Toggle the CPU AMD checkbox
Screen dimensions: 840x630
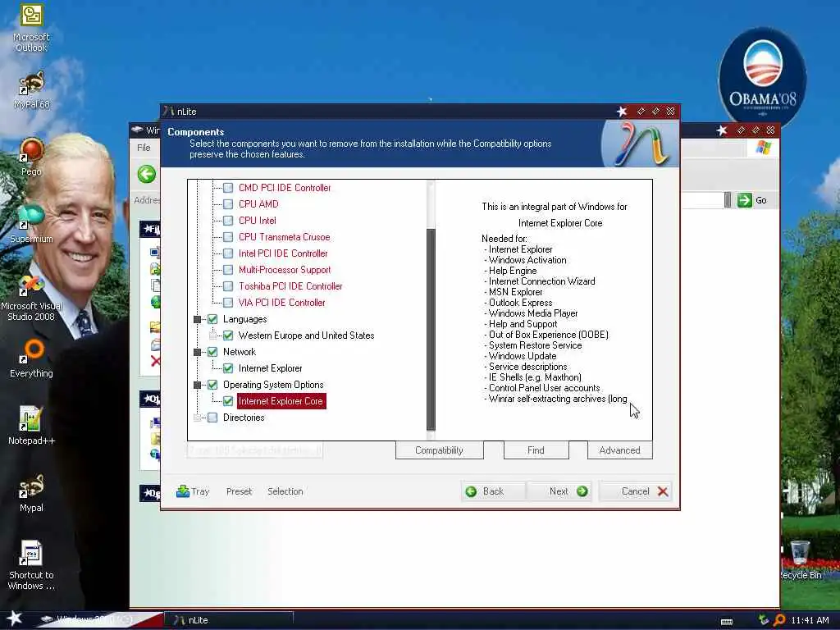[228, 204]
